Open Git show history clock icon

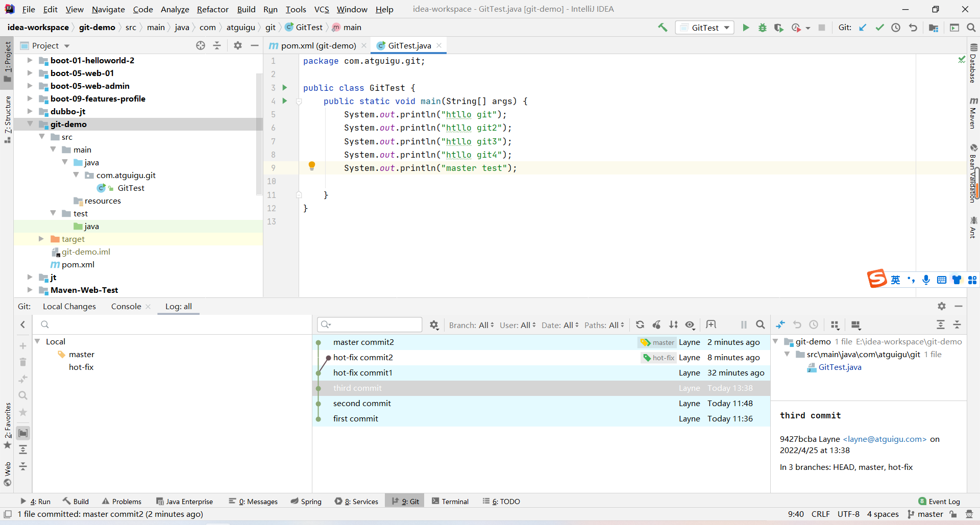click(896, 28)
